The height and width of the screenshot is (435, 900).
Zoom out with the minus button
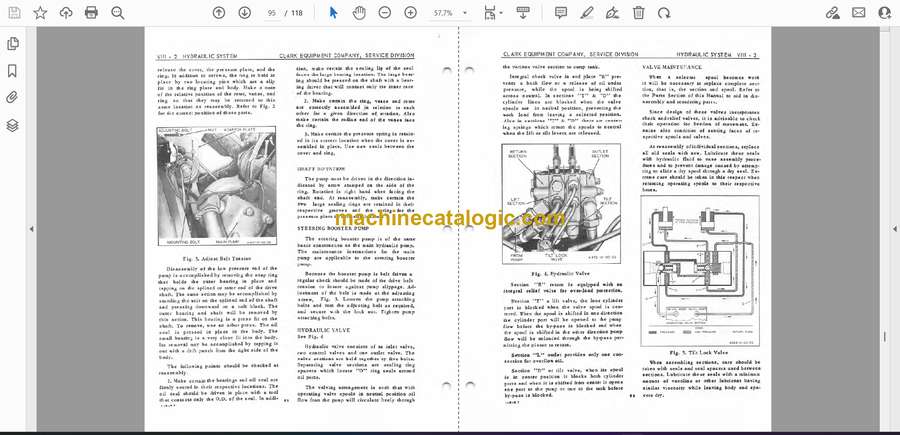[385, 13]
